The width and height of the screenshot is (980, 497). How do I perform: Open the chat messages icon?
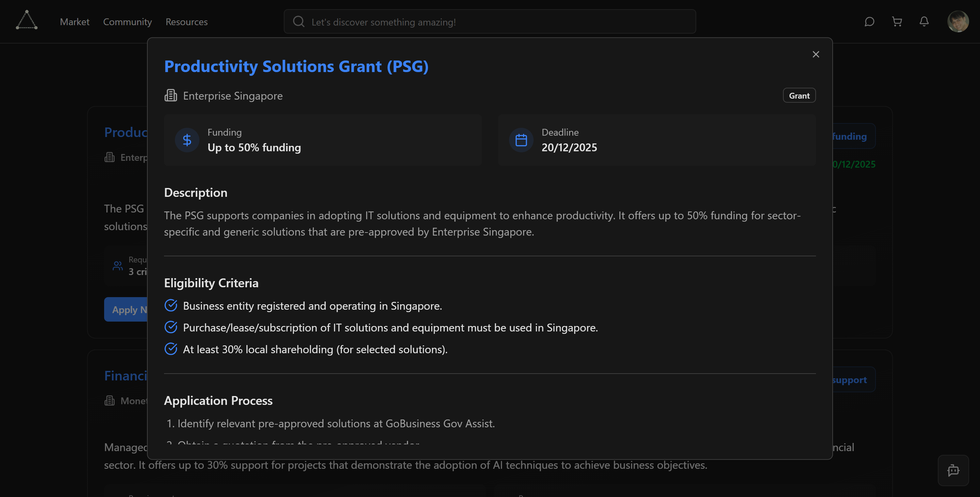pyautogui.click(x=869, y=22)
